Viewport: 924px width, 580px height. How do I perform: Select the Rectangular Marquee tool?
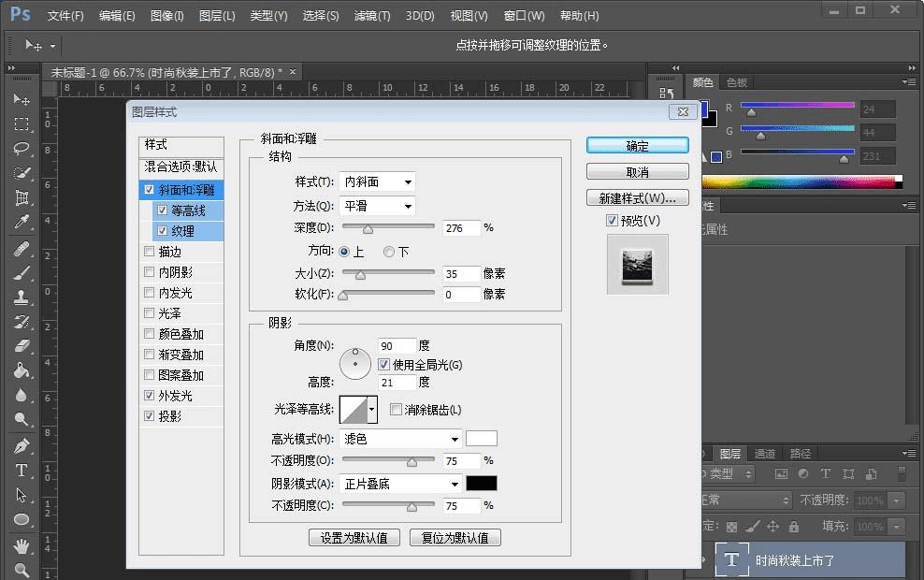[x=22, y=124]
